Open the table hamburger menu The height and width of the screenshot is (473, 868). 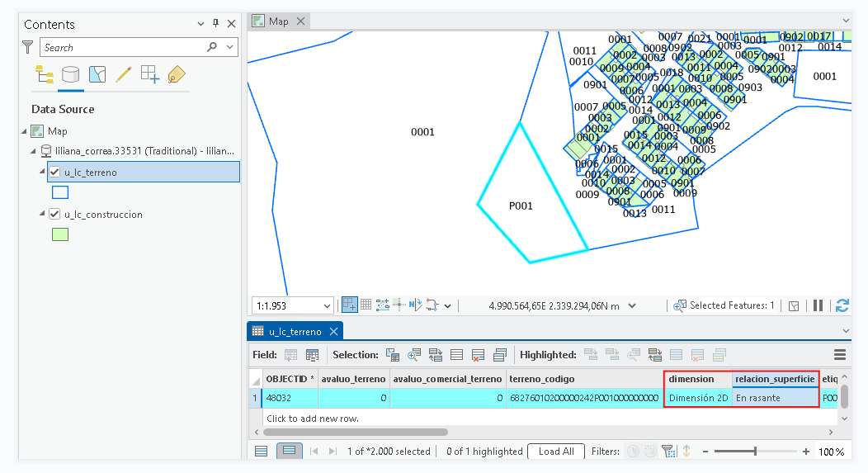point(840,355)
